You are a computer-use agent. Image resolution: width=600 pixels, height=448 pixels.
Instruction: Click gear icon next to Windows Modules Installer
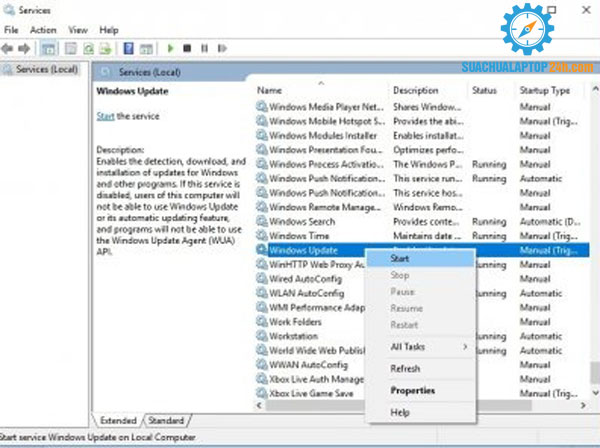(262, 135)
